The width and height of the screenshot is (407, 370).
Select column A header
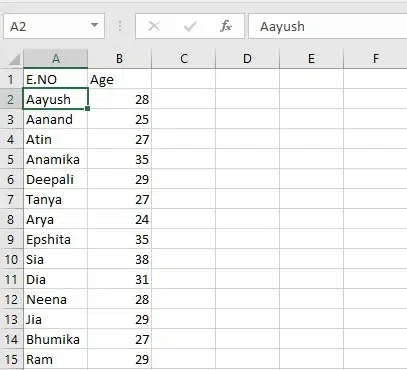coord(56,59)
